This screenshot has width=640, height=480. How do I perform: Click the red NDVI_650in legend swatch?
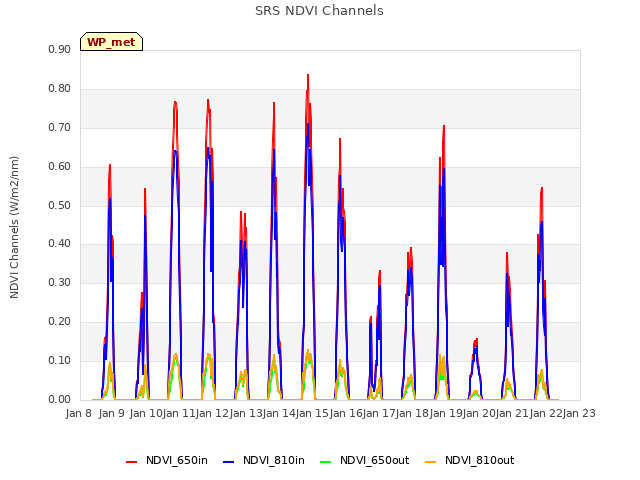pyautogui.click(x=131, y=461)
